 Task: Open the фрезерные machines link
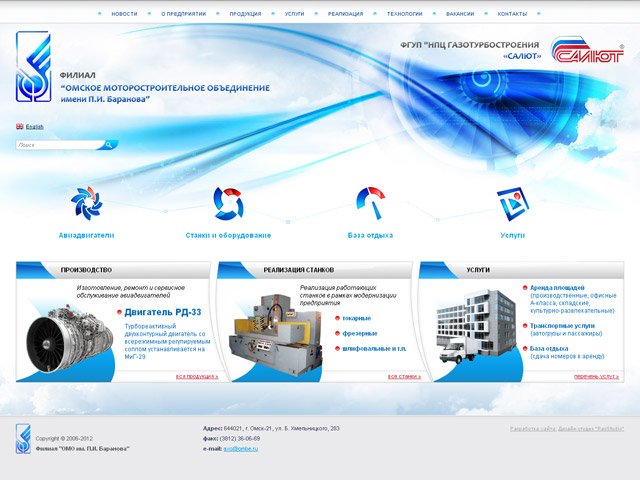(x=360, y=333)
